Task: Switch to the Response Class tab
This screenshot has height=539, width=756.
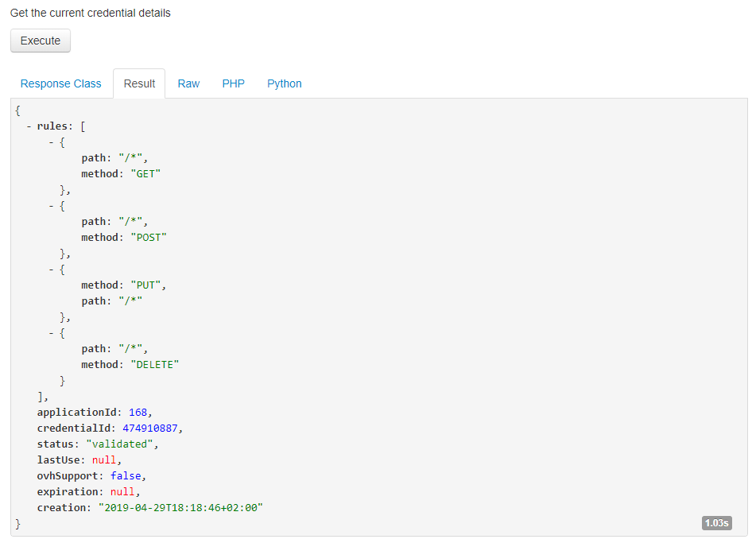Action: [61, 83]
